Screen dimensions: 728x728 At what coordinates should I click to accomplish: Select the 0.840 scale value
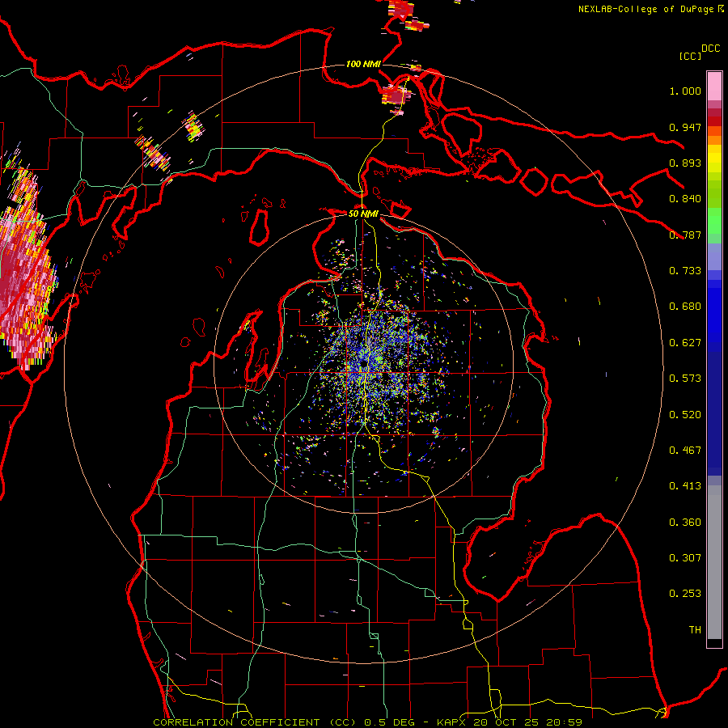click(x=685, y=199)
